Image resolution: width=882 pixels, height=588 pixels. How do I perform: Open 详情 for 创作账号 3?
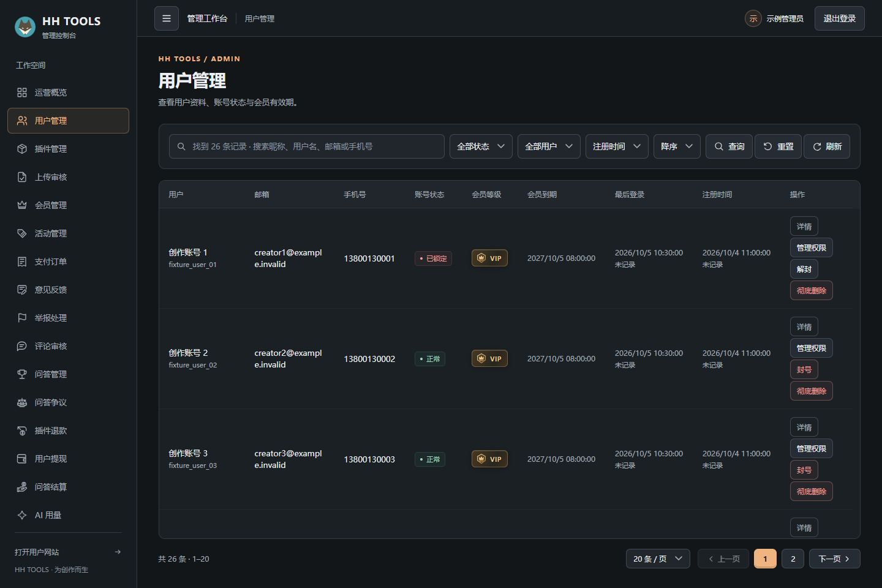(804, 427)
